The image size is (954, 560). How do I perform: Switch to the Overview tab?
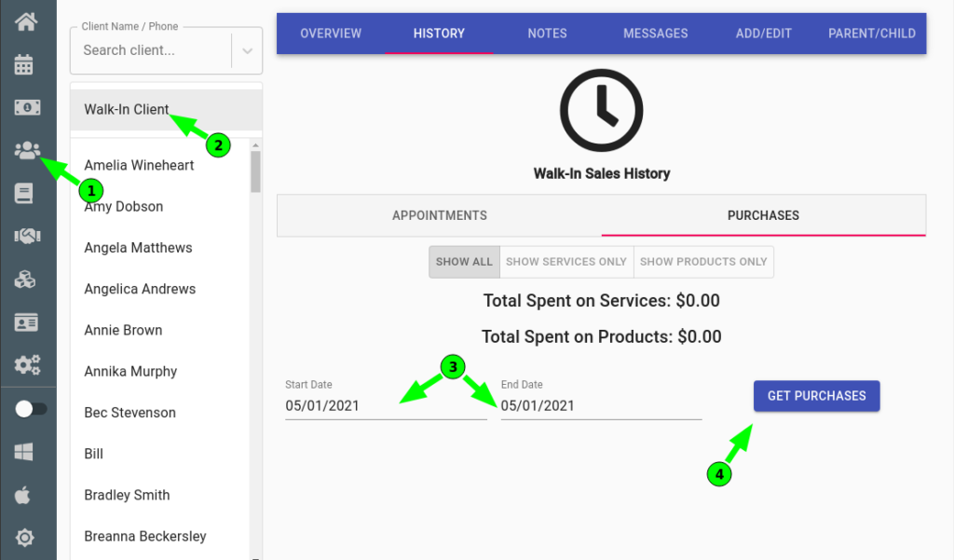331,34
